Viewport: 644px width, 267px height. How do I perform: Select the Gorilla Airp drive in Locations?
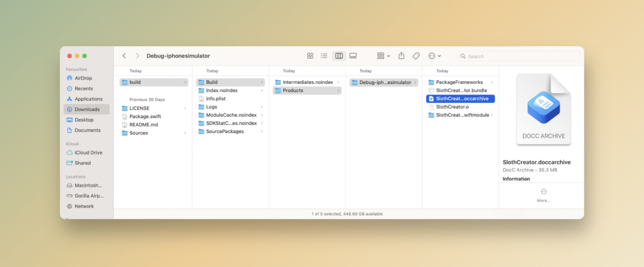[x=88, y=195]
